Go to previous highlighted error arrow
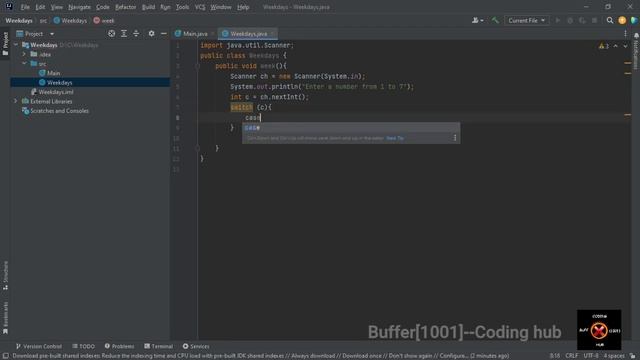640x360 pixels. [616, 46]
